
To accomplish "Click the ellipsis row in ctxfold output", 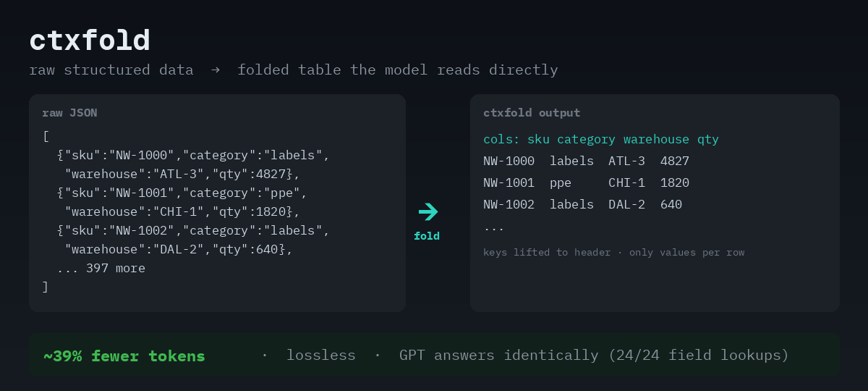I will coord(494,227).
